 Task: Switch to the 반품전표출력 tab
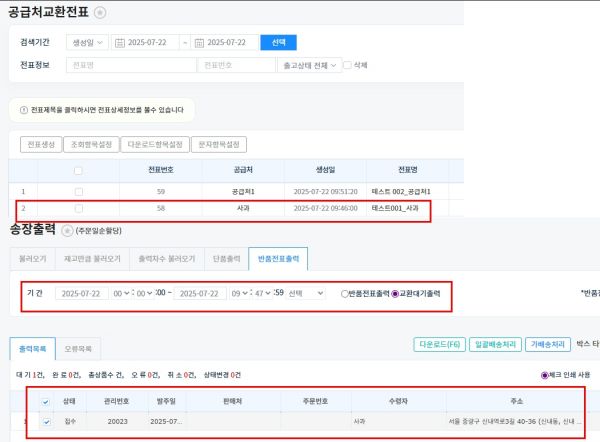pyautogui.click(x=279, y=258)
